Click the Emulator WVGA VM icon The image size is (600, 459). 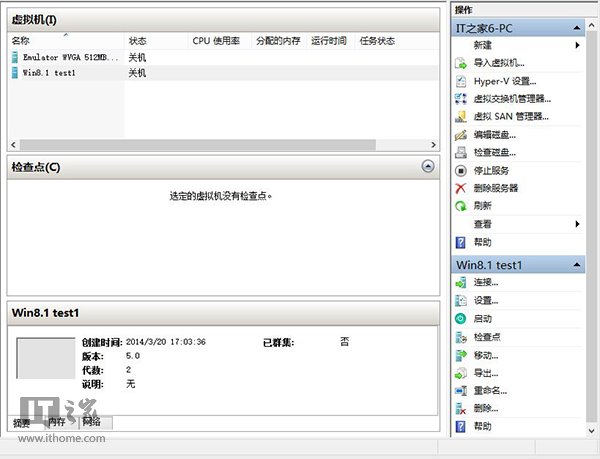click(15, 57)
